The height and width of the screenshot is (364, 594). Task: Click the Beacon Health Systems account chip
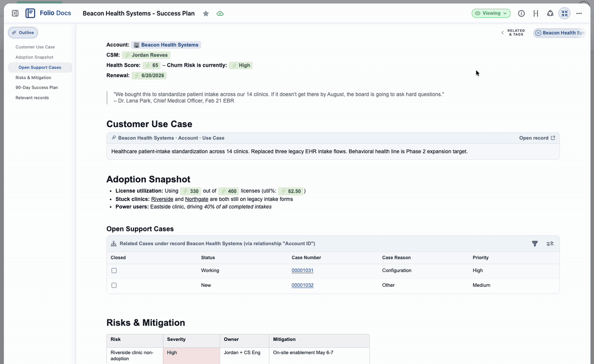coord(166,45)
